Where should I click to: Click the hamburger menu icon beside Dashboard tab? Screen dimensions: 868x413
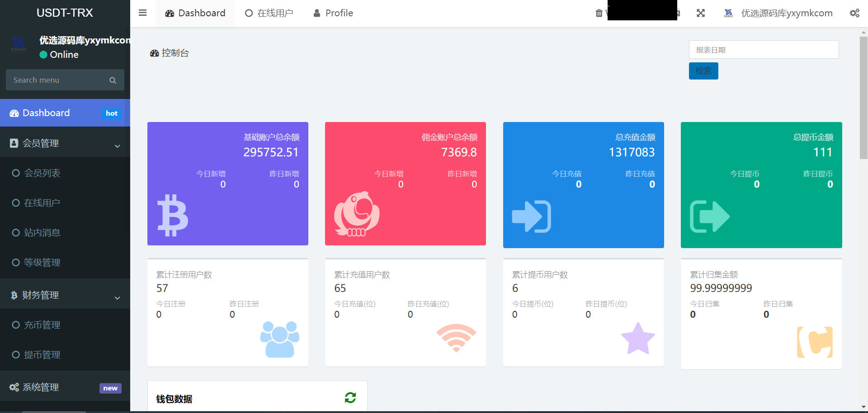(x=142, y=13)
